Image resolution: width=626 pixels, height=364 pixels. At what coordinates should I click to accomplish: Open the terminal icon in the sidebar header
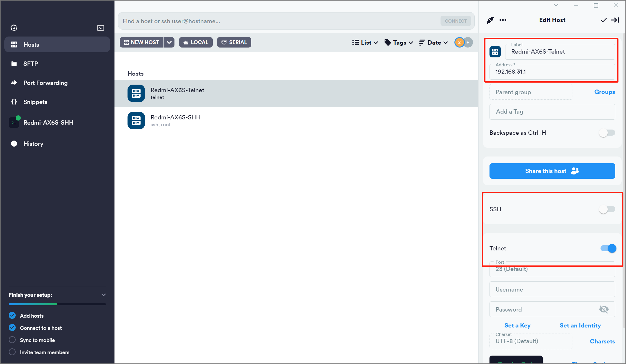(x=100, y=28)
